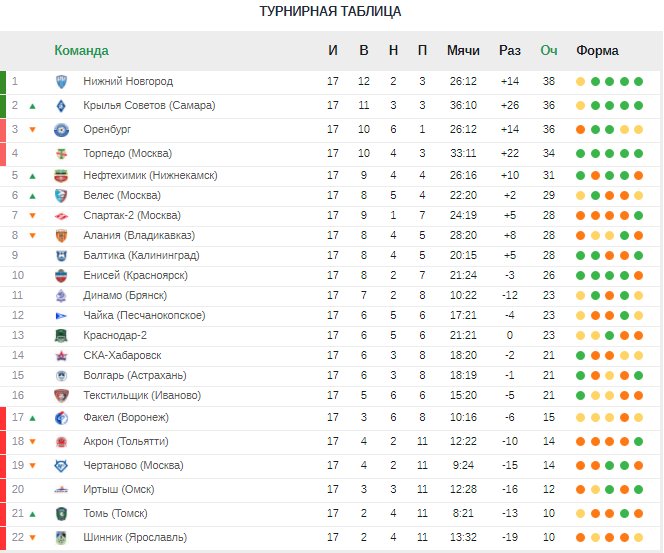The image size is (664, 553).
Task: Open Балтика (Калининград) team link
Action: tap(141, 255)
